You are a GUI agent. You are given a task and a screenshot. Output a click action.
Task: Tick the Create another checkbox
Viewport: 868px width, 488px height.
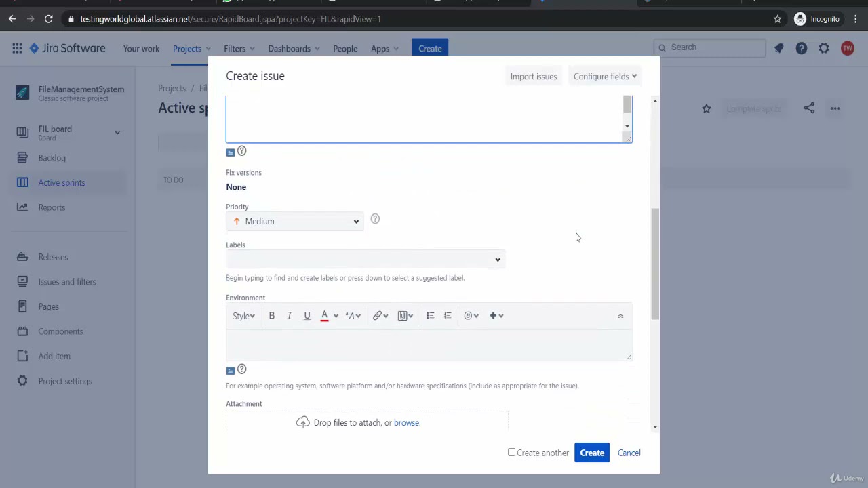[x=512, y=452]
